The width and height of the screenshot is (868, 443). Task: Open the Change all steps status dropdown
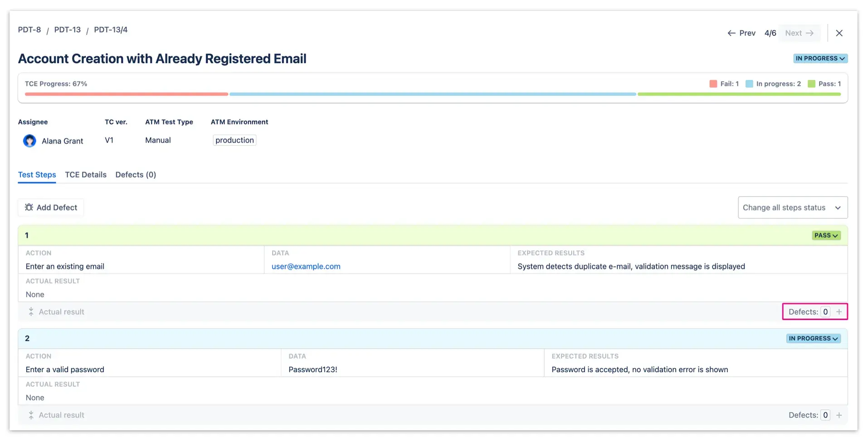(x=792, y=207)
